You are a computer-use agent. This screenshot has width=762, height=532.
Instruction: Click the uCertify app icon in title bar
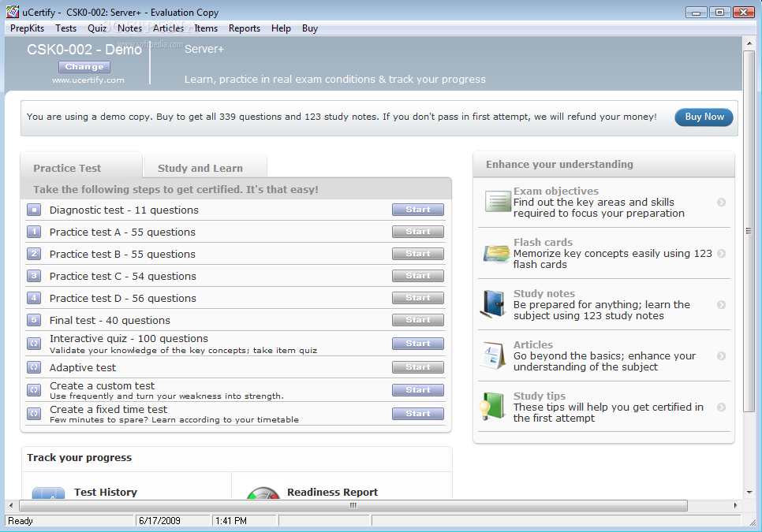click(x=13, y=12)
